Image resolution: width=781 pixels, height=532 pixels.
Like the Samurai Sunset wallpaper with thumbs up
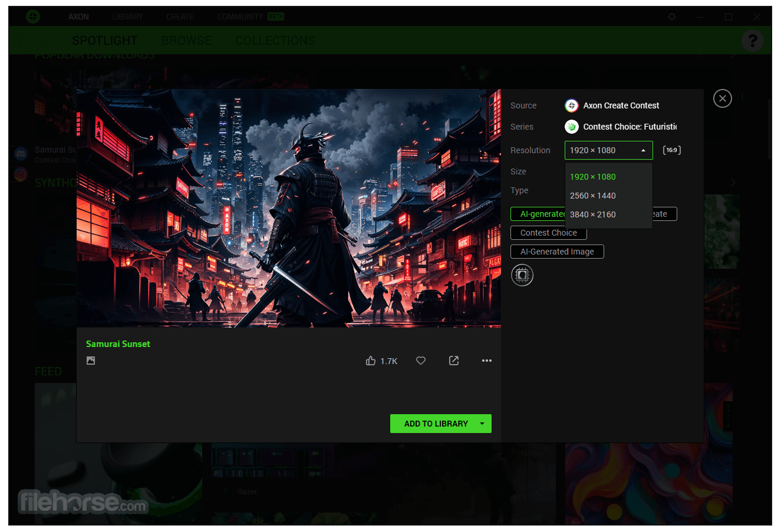(371, 361)
